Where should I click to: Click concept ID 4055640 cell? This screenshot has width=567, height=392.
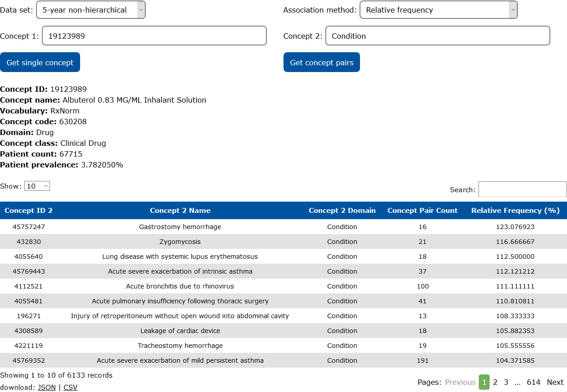coord(29,257)
